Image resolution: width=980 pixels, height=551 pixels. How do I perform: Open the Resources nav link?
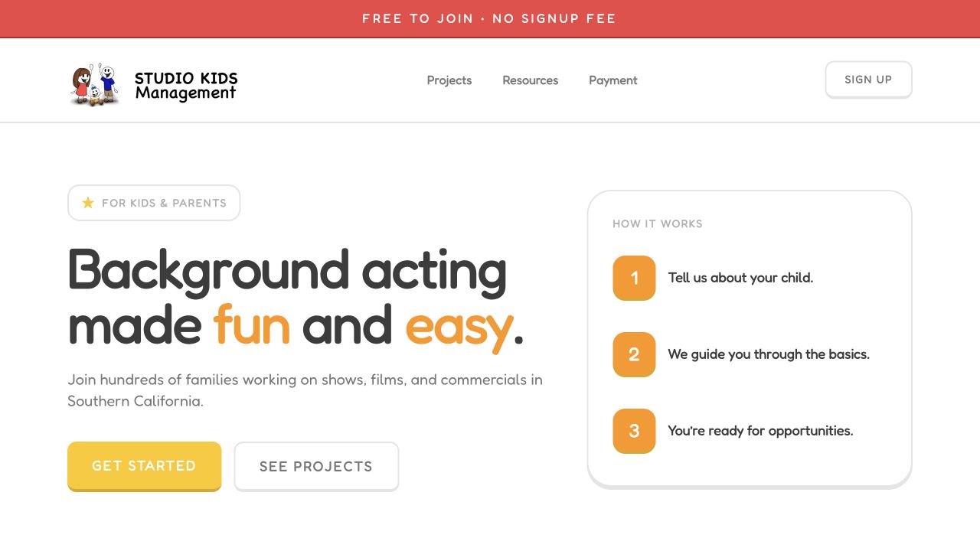[x=531, y=80]
